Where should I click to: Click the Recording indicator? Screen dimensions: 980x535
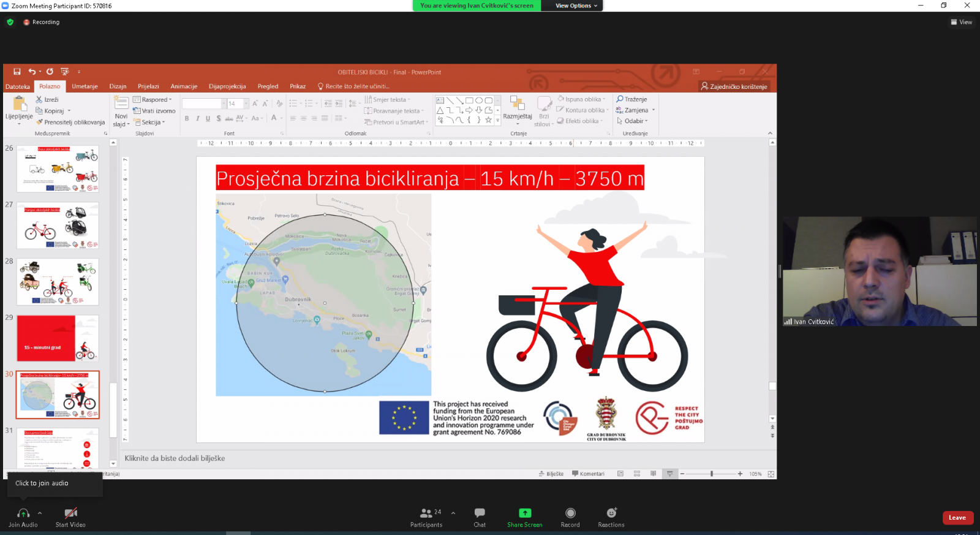coord(42,22)
